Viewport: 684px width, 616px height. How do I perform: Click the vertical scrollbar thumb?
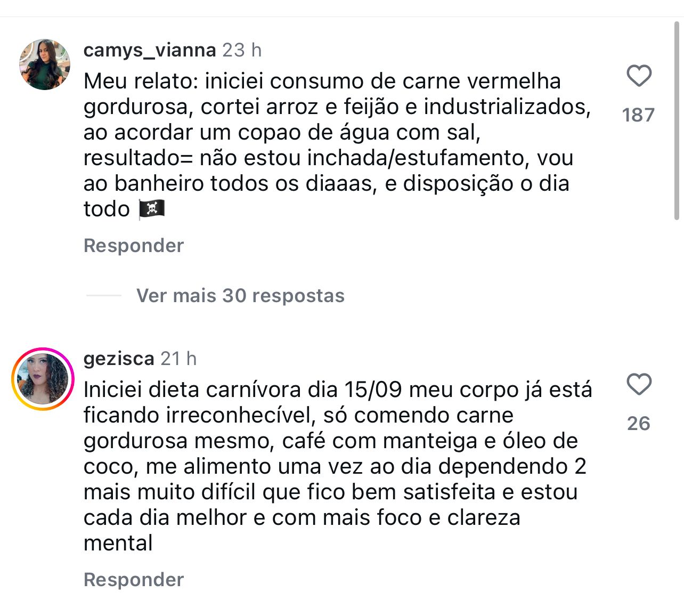tap(677, 120)
